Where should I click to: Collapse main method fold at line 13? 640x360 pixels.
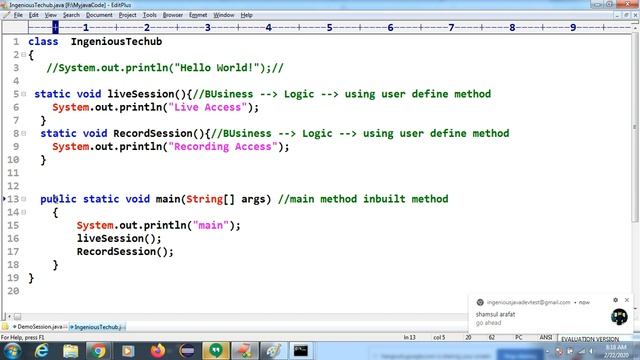(24, 199)
